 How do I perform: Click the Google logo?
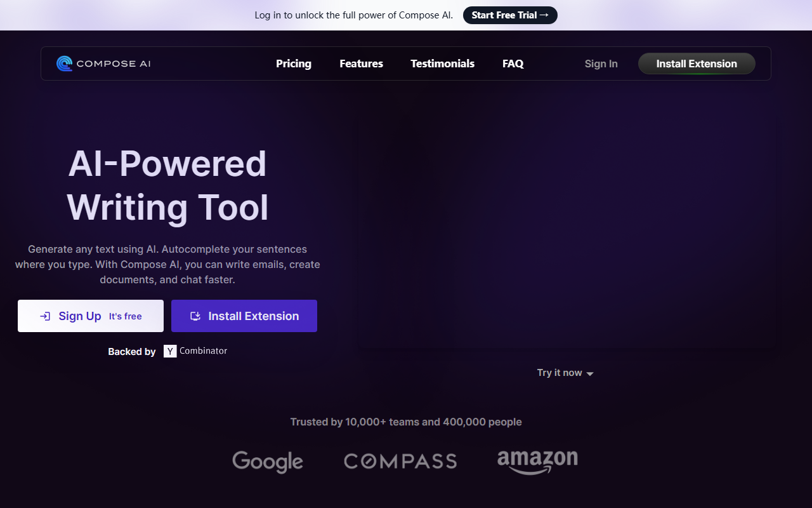pyautogui.click(x=268, y=462)
